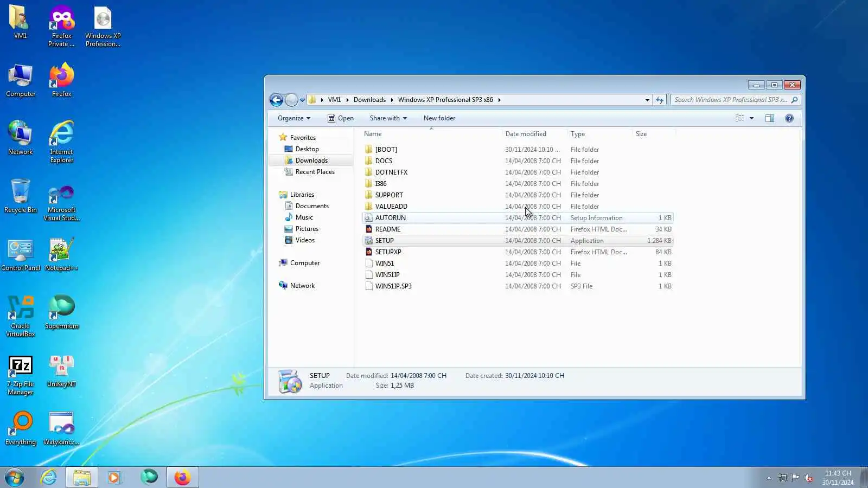The height and width of the screenshot is (488, 868).
Task: Launch Notepad++ from the desktop
Action: (61, 255)
